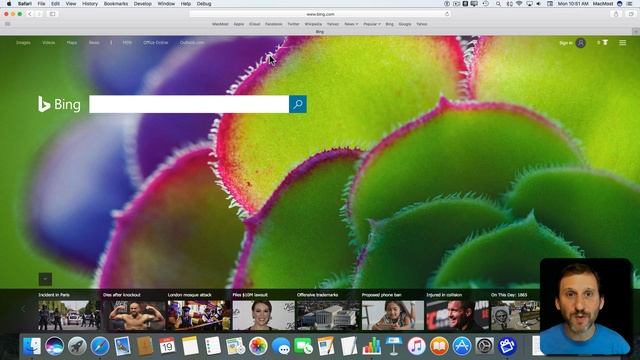This screenshot has width=640, height=360.
Task: Launch Siri from the Dock
Action: click(54, 346)
